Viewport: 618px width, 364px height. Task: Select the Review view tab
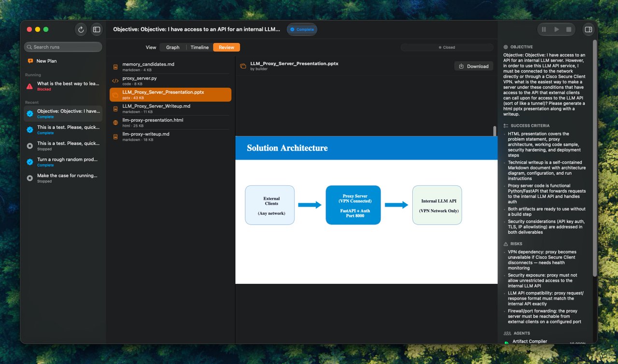(x=226, y=47)
